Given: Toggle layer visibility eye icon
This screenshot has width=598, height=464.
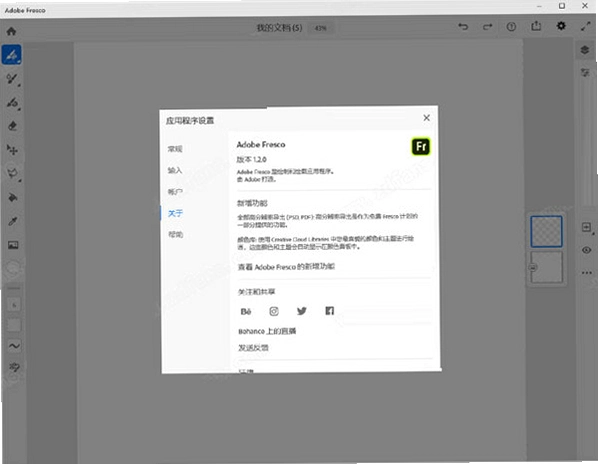Looking at the screenshot, I should point(587,250).
